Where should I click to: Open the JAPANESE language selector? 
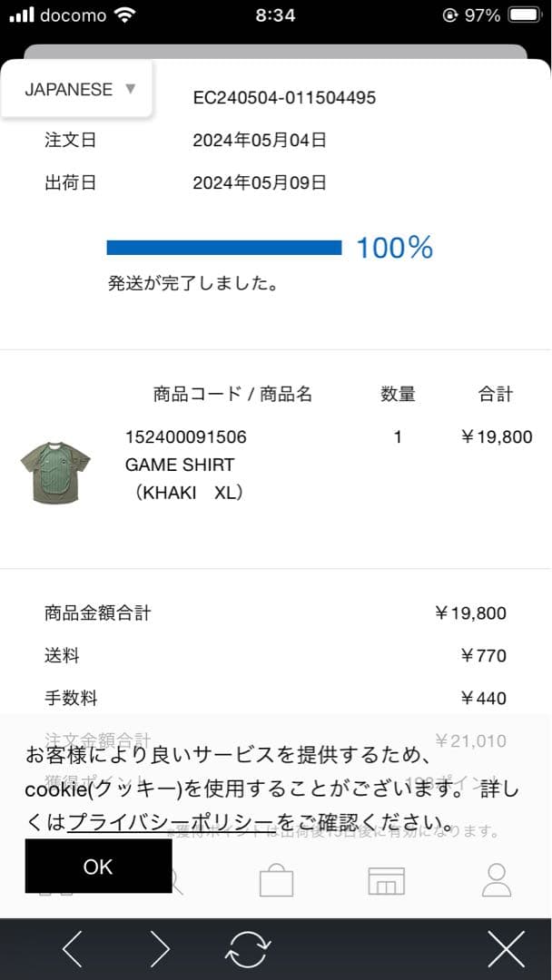coord(68,89)
